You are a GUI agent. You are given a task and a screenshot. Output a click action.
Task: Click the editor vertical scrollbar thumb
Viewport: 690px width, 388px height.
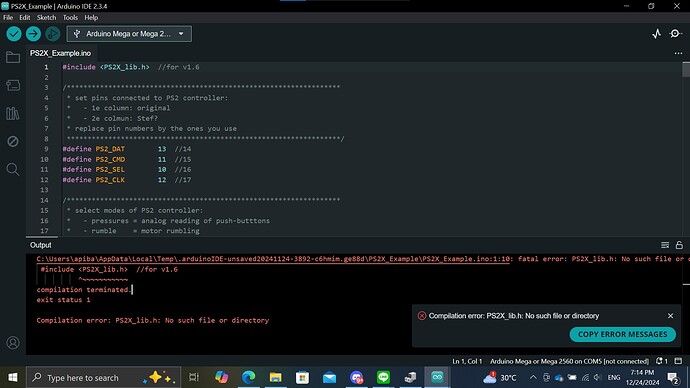point(686,70)
